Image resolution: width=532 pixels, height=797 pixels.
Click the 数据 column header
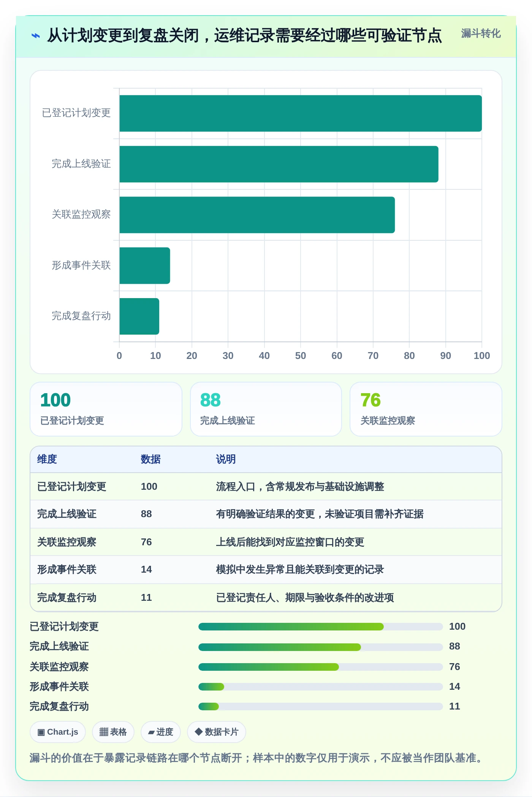(x=151, y=459)
